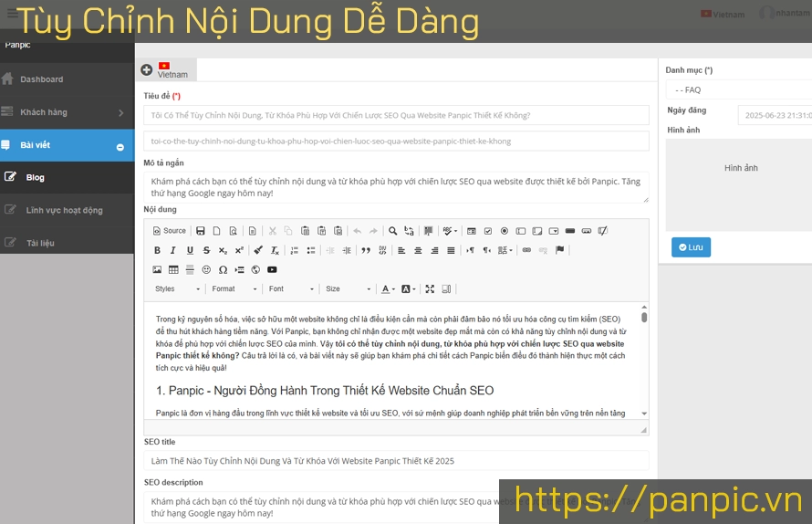This screenshot has height=524, width=812.
Task: Click the Increase Indent icon
Action: pos(347,250)
